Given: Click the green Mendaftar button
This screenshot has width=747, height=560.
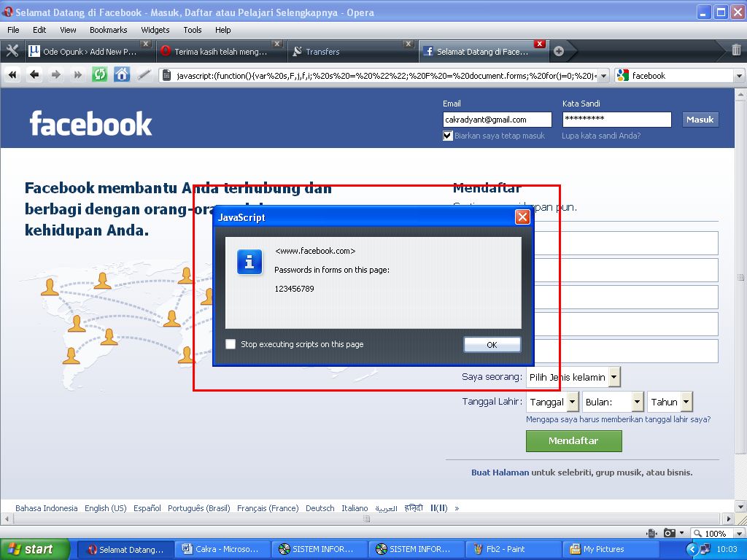Looking at the screenshot, I should tap(573, 441).
